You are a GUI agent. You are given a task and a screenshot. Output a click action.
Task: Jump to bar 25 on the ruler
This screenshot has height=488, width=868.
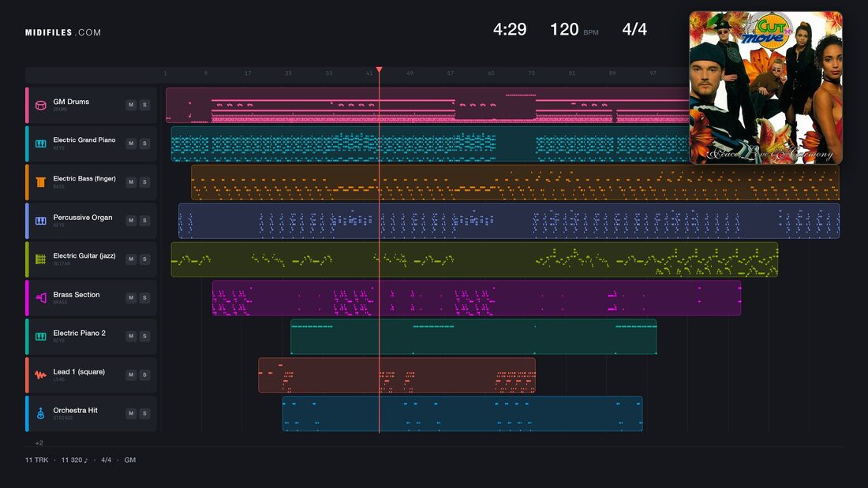coord(288,73)
